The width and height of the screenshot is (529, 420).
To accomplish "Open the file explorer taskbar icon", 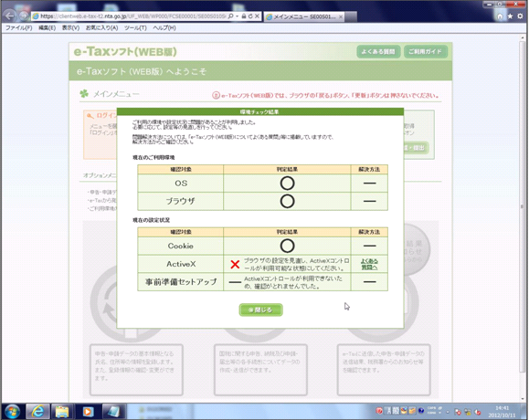I will [x=62, y=412].
